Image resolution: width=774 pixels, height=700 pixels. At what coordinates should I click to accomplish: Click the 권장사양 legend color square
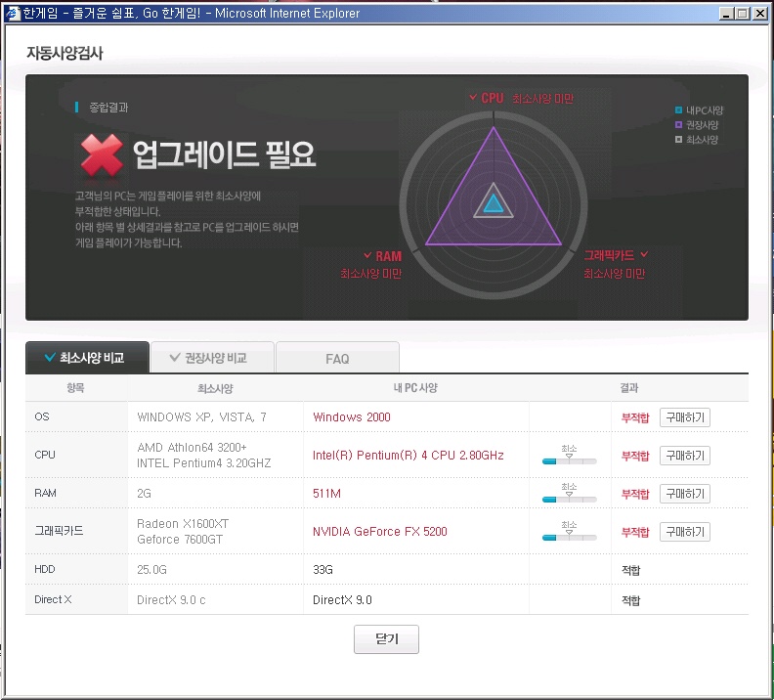(x=679, y=125)
